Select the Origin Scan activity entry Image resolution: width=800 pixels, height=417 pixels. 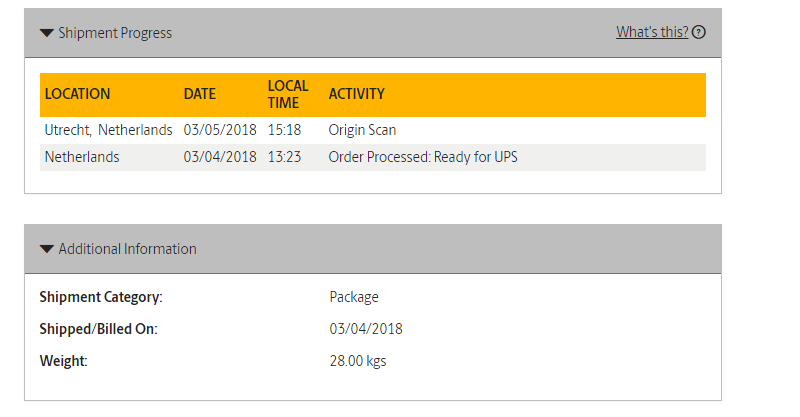point(362,130)
